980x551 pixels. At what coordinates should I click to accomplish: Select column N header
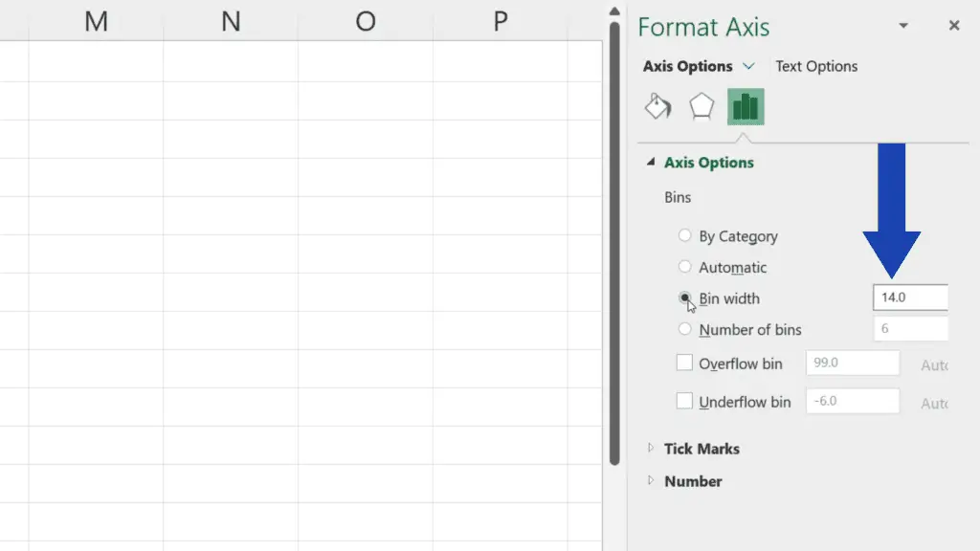[231, 21]
